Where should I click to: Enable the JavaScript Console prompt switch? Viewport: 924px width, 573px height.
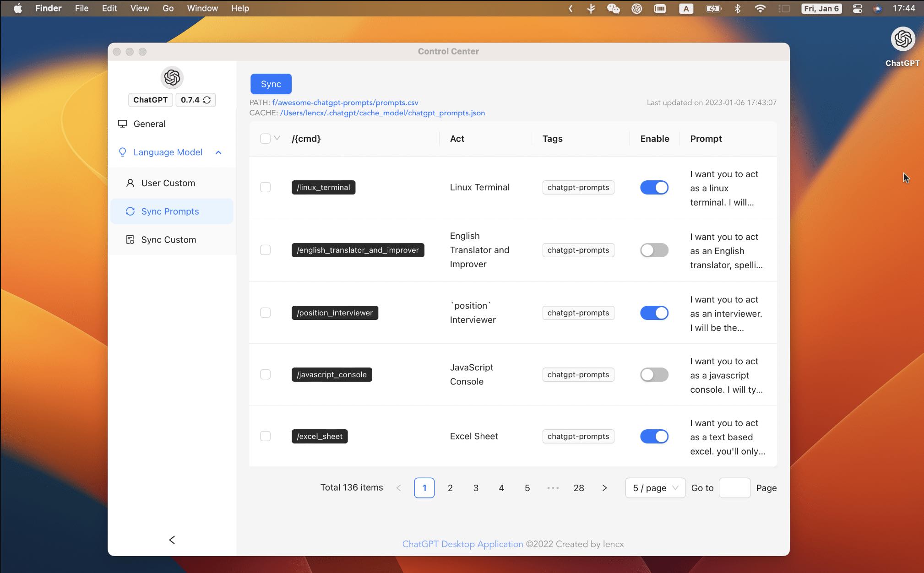(x=654, y=374)
